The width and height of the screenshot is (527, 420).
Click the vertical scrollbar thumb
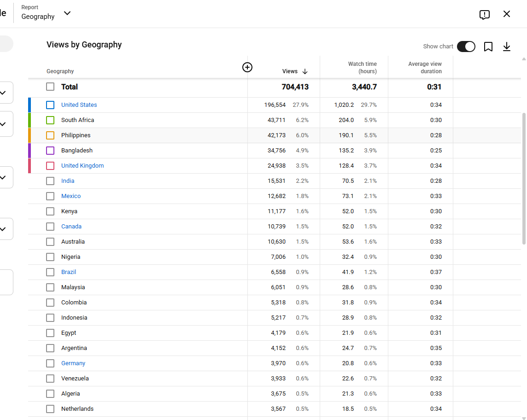coord(524,179)
